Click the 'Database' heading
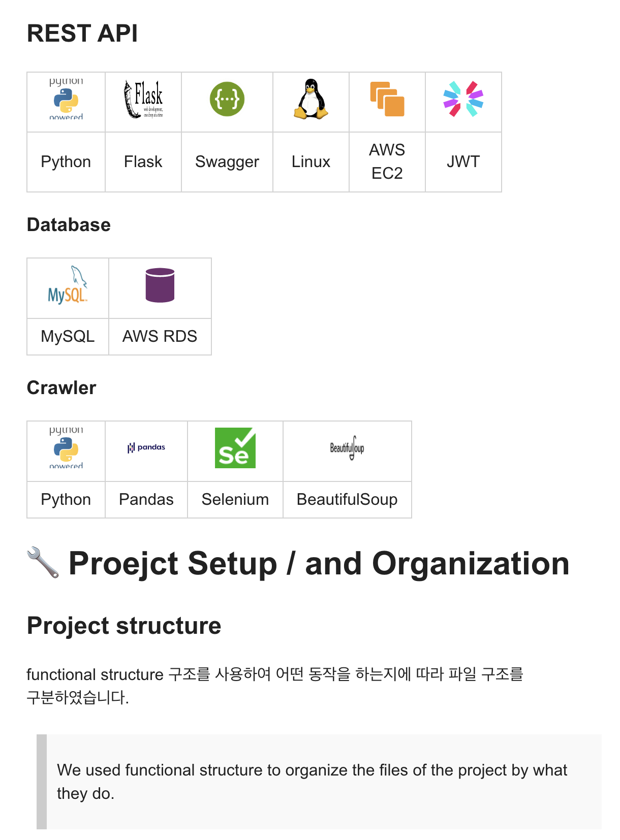620x840 pixels. coord(69,225)
